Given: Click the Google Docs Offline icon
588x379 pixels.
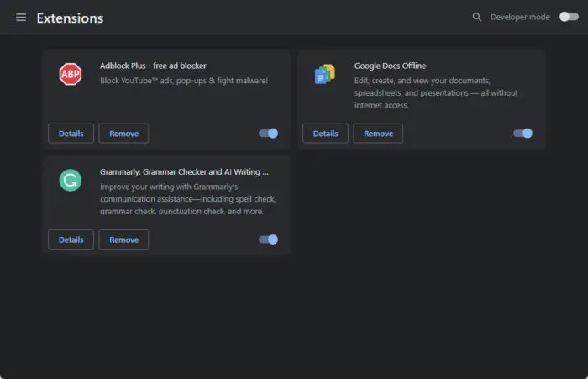Looking at the screenshot, I should point(325,74).
